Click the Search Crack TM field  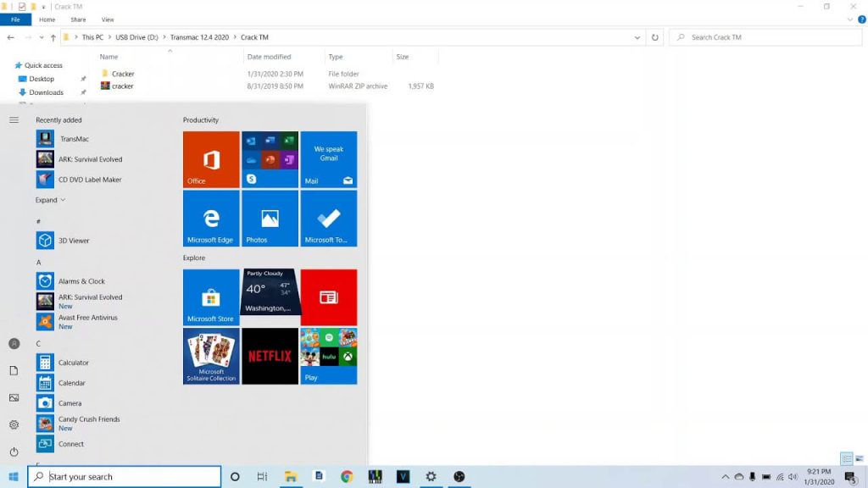[765, 37]
